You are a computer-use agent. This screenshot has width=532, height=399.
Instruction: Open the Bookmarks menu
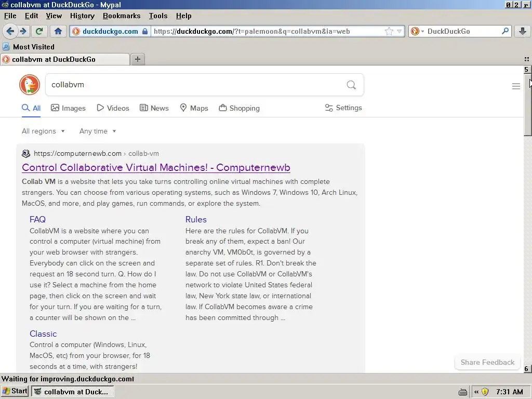click(122, 16)
